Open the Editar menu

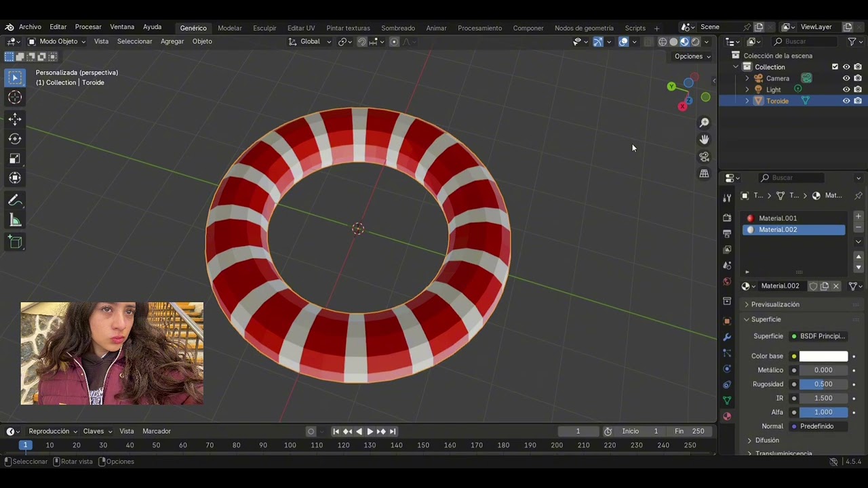(x=58, y=27)
